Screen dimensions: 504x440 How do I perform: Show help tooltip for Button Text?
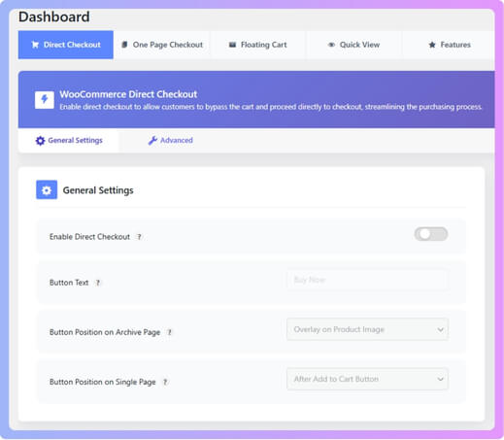coord(98,283)
